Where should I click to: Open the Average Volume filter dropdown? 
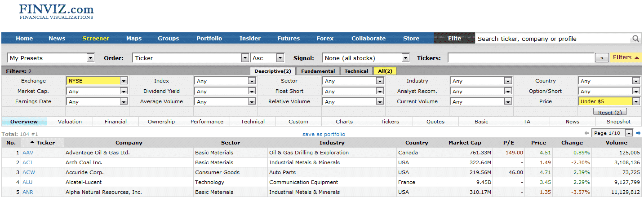point(225,102)
